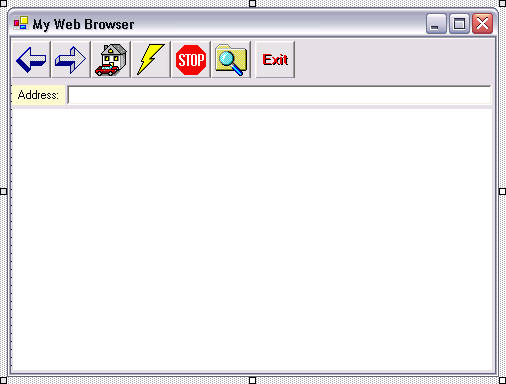
Task: Select the bottom-right corner sizing handle
Action: (503, 380)
